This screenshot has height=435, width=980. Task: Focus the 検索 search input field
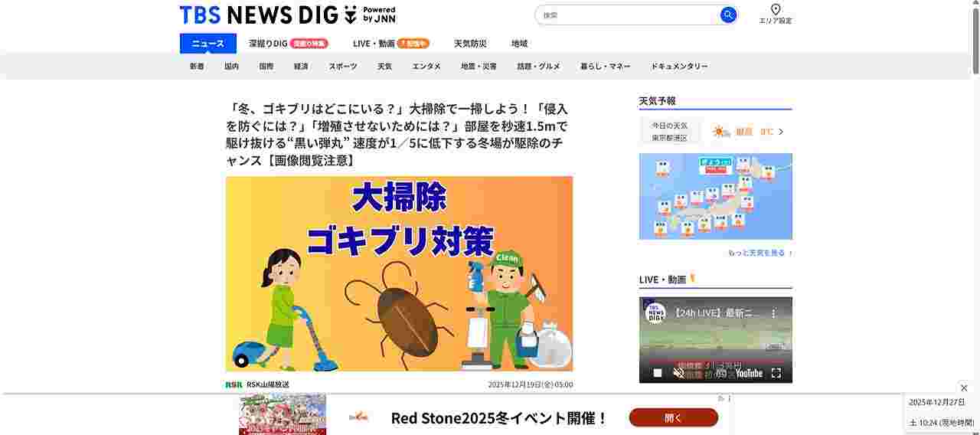click(x=628, y=15)
